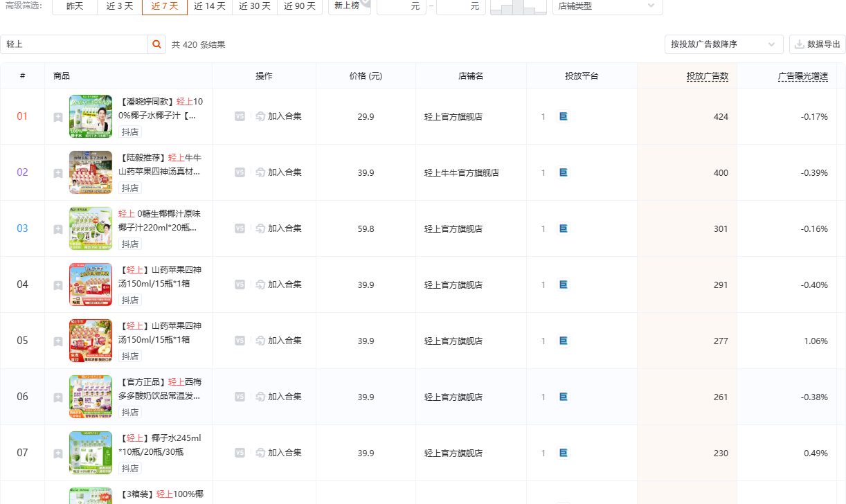Click 加入合集 in row 07
Screen dimensions: 846x504
(278, 453)
